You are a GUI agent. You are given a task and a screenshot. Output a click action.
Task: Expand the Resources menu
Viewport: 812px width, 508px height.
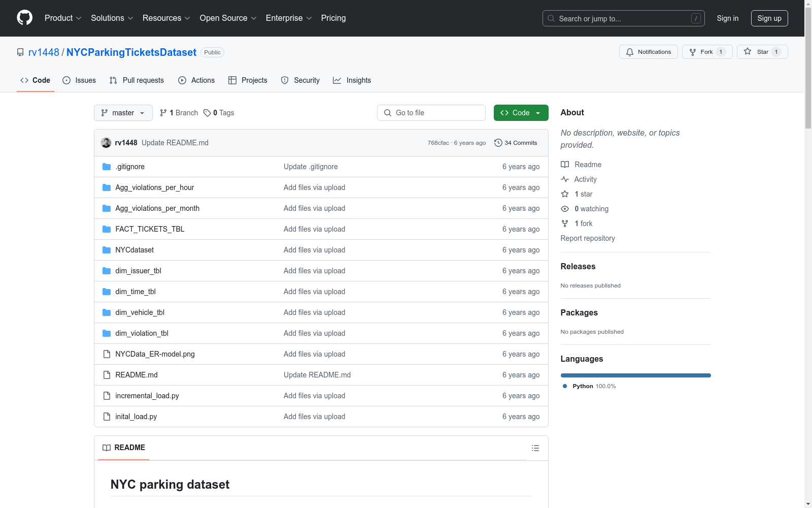(166, 18)
